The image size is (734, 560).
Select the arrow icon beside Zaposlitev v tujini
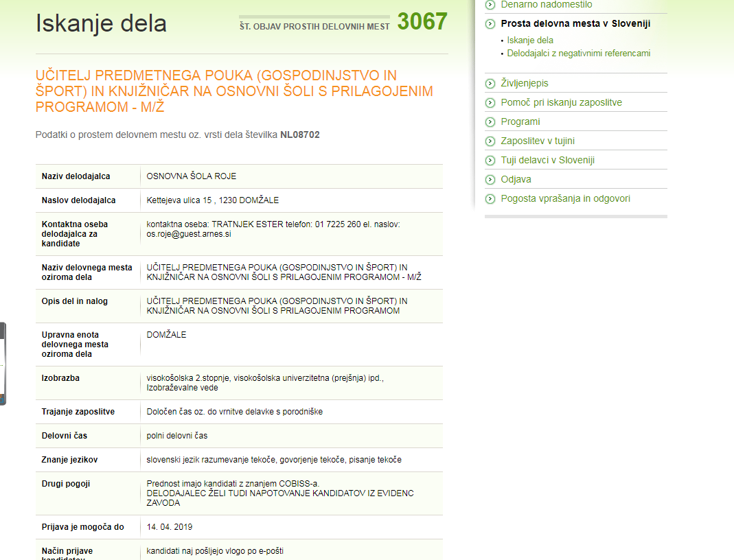[490, 141]
